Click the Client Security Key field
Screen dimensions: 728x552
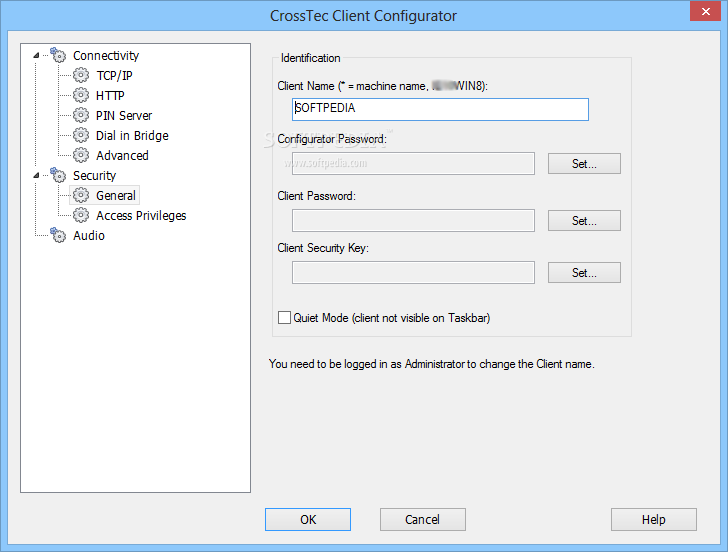pos(413,273)
